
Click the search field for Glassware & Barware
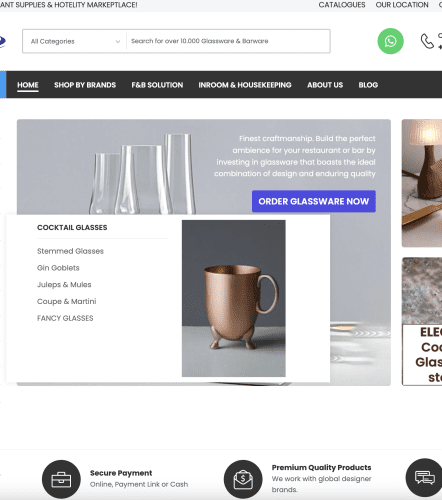[228, 41]
